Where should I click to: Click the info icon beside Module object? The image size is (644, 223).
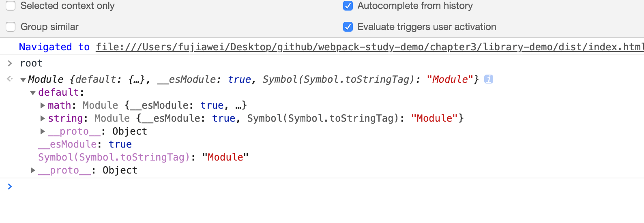(489, 79)
